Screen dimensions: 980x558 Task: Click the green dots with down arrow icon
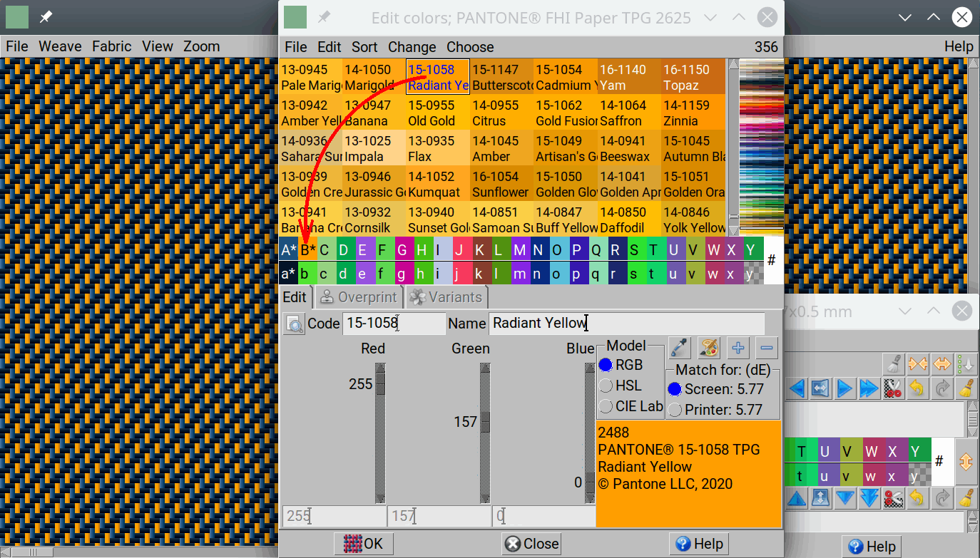coord(965,364)
